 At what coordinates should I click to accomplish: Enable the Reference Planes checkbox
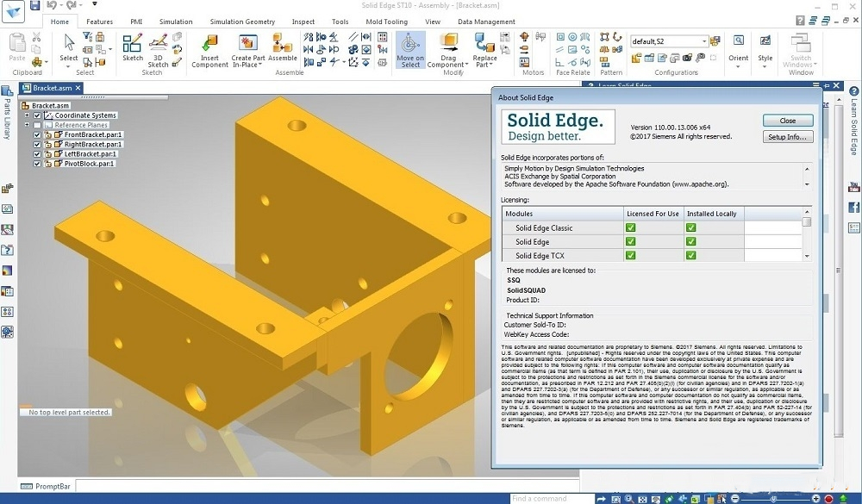coord(37,126)
